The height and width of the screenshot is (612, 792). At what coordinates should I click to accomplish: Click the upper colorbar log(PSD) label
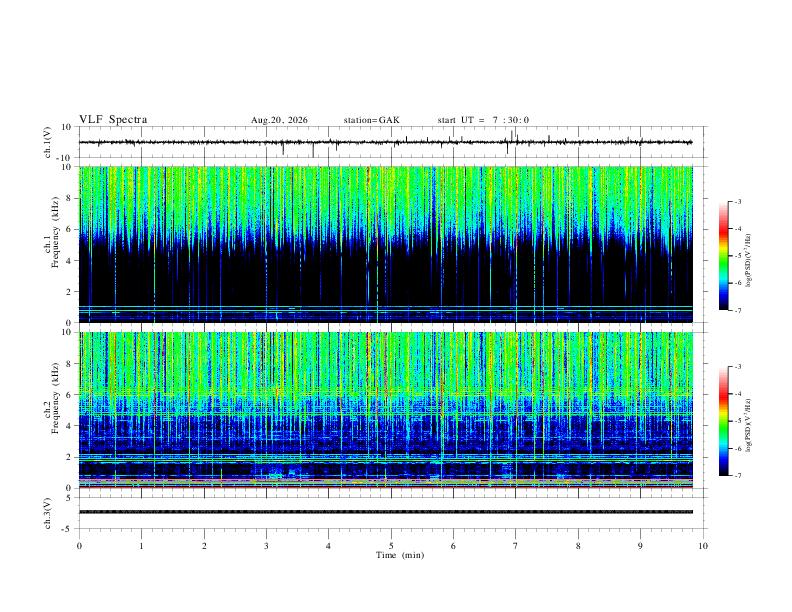point(749,261)
